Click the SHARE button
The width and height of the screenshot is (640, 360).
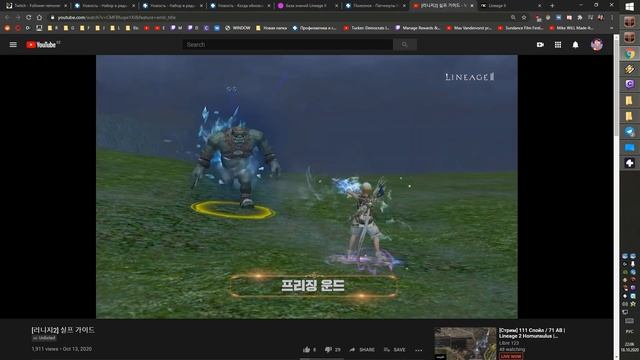(x=362, y=349)
